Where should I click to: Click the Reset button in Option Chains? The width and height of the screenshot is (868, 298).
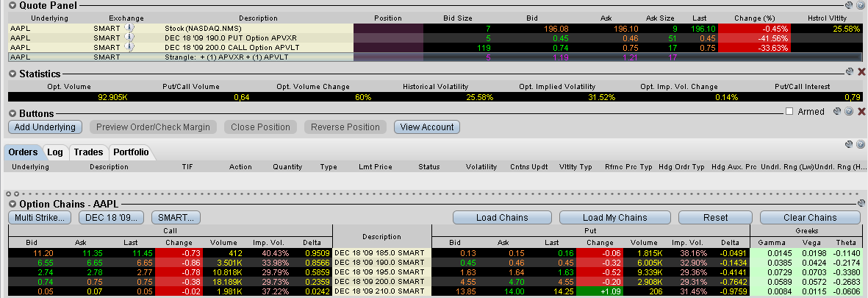(x=715, y=218)
